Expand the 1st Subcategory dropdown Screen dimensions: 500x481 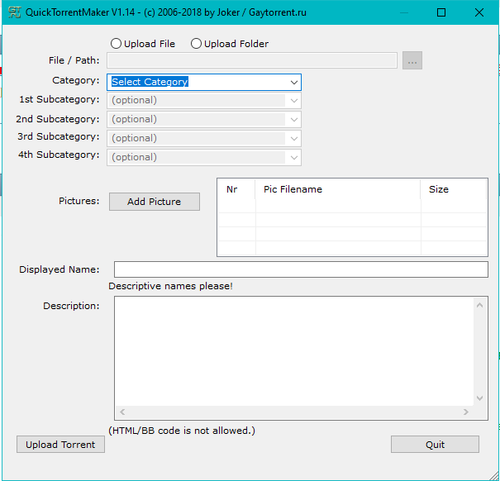tap(204, 100)
